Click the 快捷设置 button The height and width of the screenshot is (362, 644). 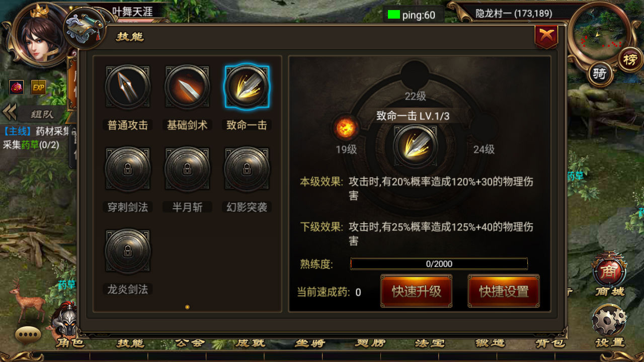[x=504, y=291]
